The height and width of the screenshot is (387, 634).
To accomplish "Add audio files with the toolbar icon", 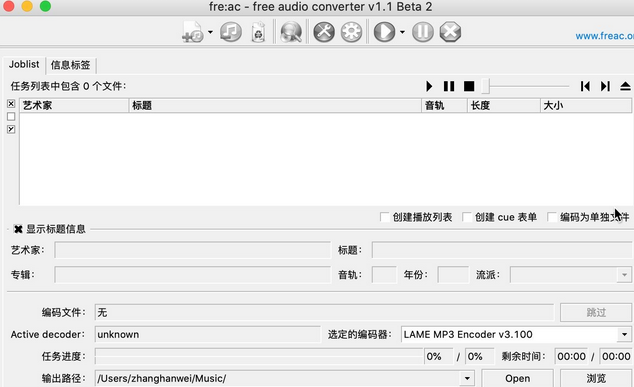I will [x=193, y=32].
